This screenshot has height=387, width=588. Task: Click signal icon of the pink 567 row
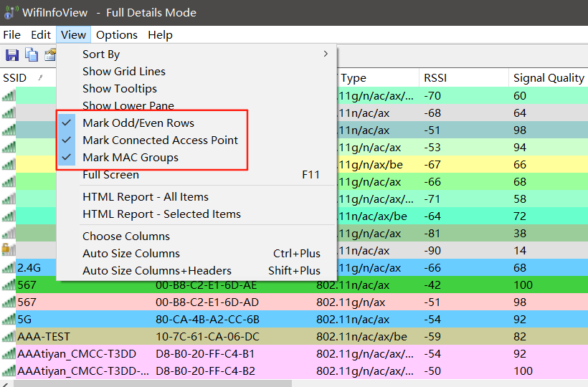(x=9, y=302)
